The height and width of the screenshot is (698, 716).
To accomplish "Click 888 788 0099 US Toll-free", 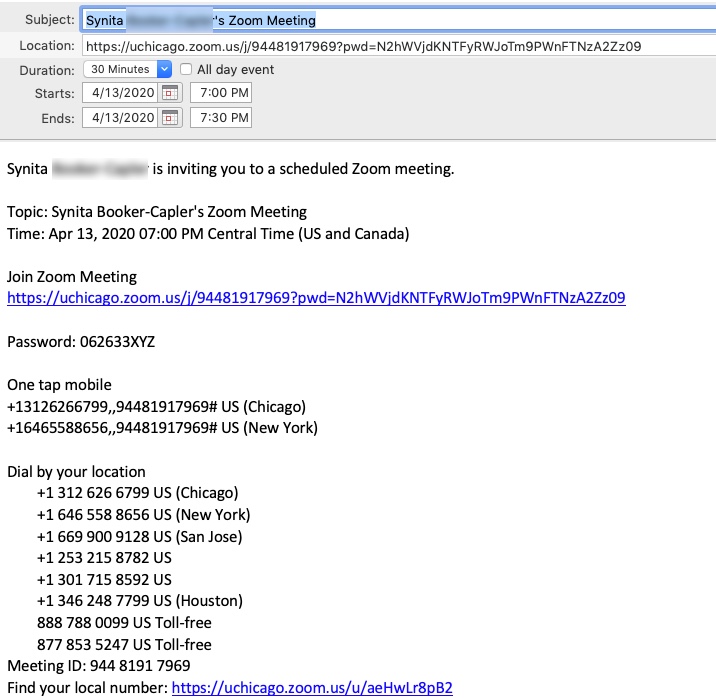I will pos(124,623).
